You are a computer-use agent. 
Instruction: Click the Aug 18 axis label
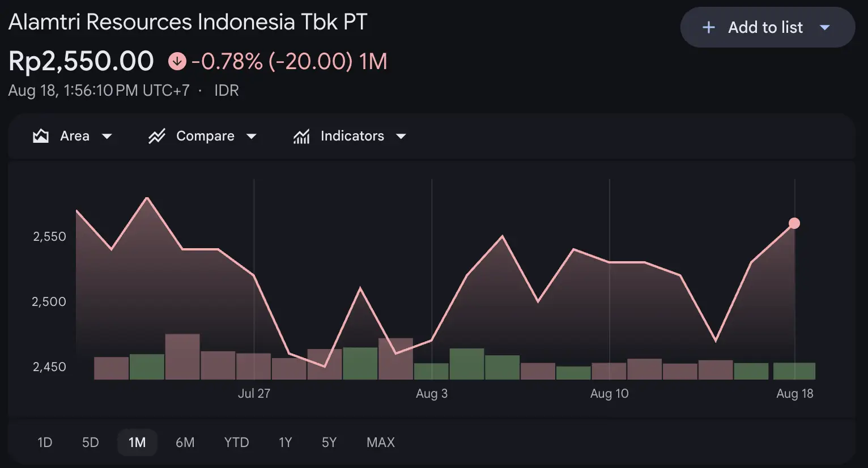(795, 394)
